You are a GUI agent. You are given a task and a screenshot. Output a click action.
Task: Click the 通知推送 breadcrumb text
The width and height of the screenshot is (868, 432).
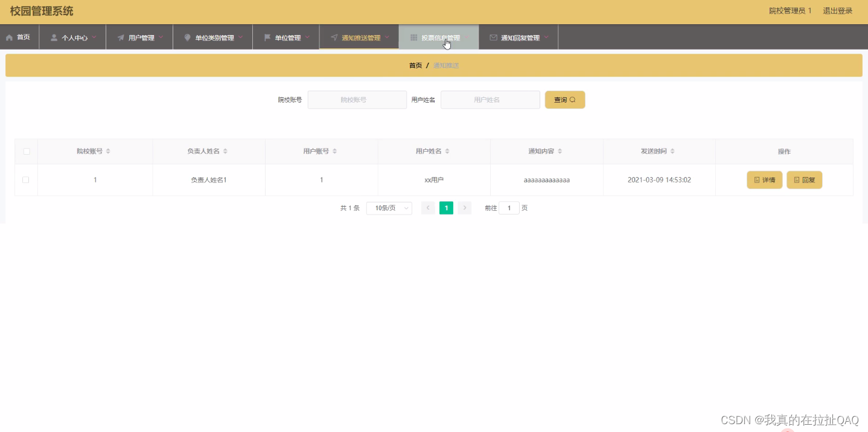coord(446,65)
